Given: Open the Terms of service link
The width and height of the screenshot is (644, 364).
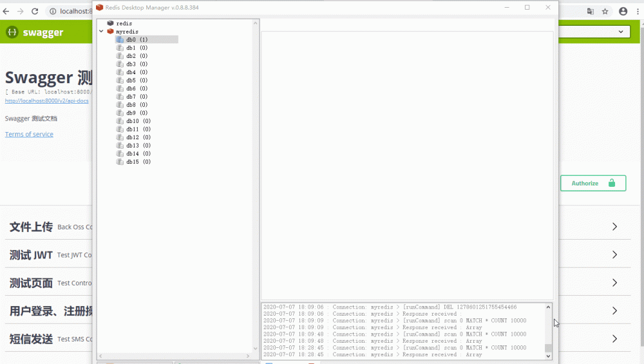Looking at the screenshot, I should [x=29, y=135].
